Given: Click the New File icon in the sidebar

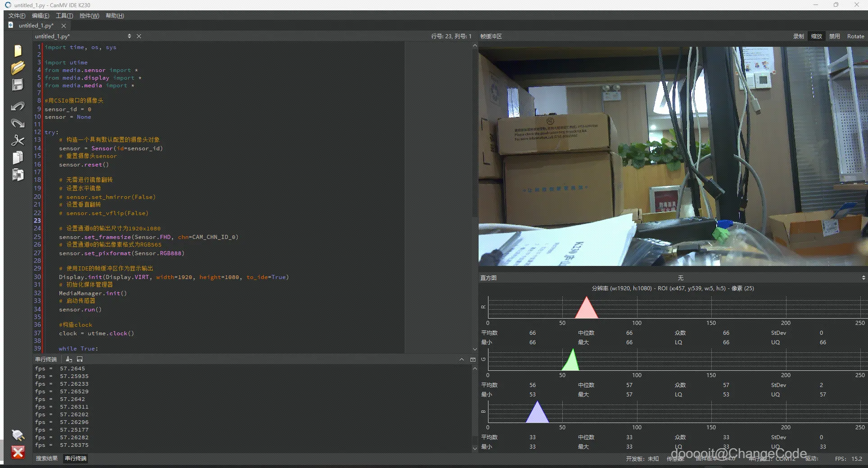Looking at the screenshot, I should [18, 51].
